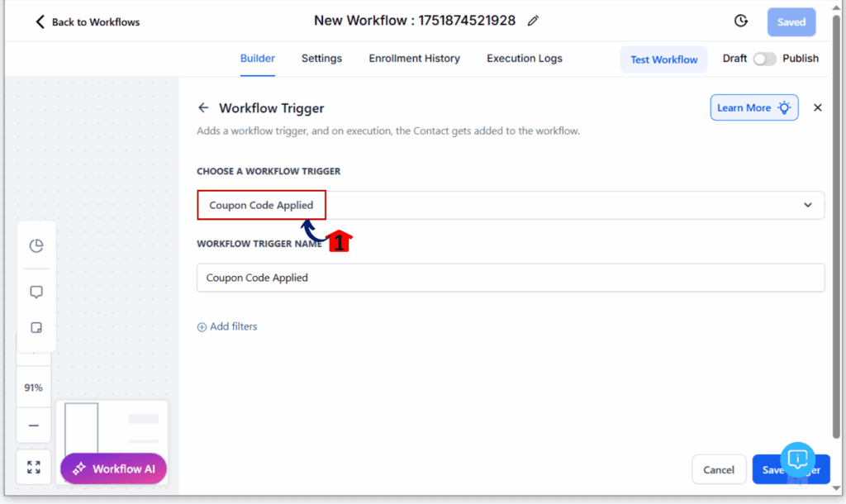846x504 pixels.
Task: Click the Test Workflow button
Action: point(663,59)
